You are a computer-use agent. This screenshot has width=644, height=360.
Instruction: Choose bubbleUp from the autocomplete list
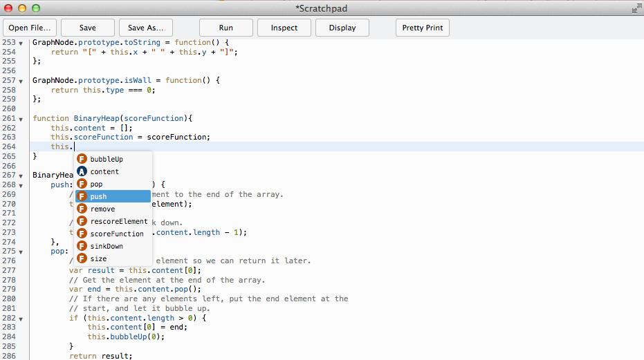(113, 159)
